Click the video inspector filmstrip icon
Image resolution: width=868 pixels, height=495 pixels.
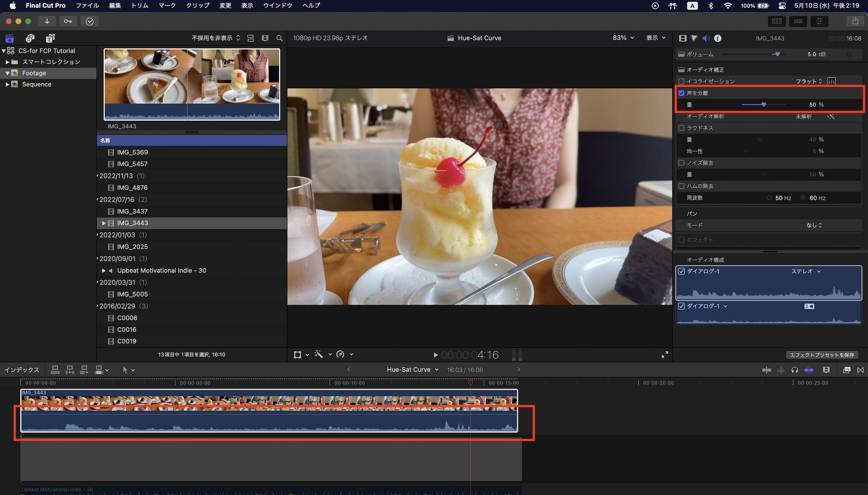pyautogui.click(x=683, y=38)
